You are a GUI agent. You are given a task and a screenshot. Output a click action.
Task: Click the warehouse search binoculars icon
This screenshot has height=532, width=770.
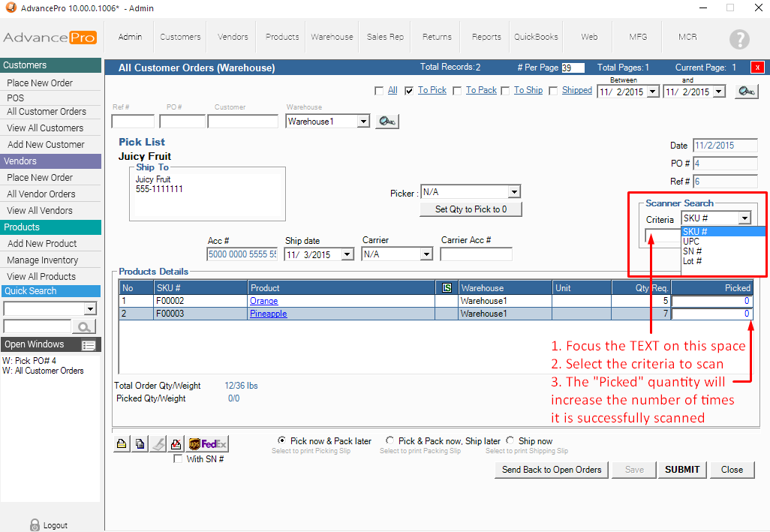[x=387, y=122]
